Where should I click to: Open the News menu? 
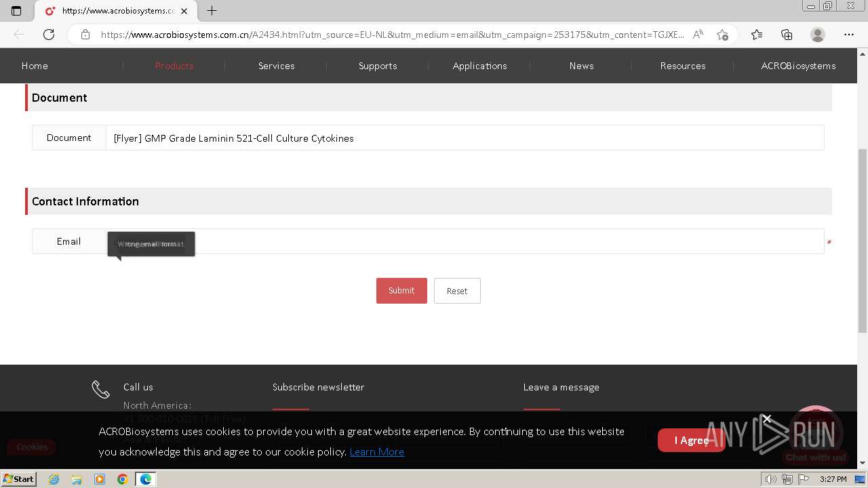point(581,66)
